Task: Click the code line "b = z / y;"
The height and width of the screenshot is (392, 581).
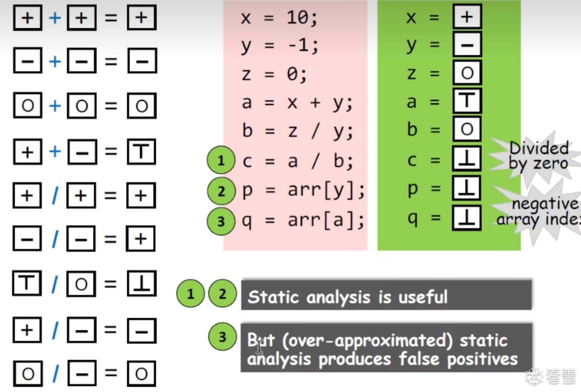Action: click(x=297, y=131)
